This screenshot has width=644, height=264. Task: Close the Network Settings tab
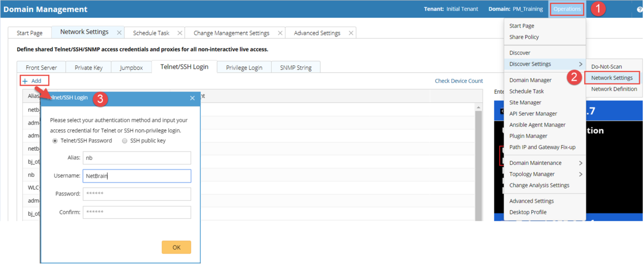coord(119,33)
